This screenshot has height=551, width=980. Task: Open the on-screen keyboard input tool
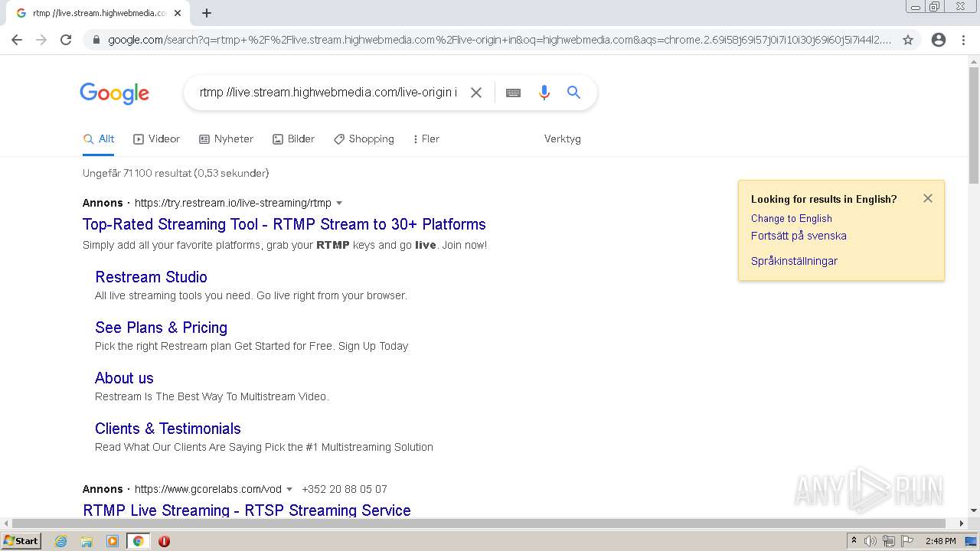point(513,93)
